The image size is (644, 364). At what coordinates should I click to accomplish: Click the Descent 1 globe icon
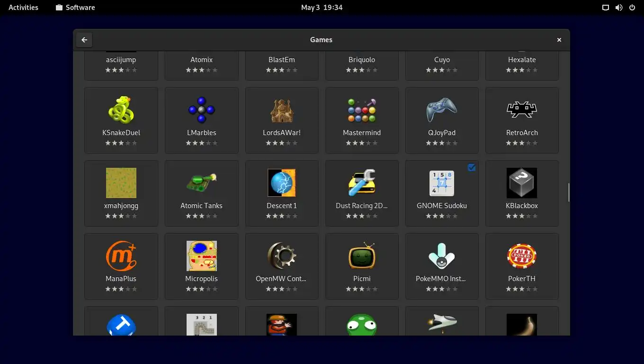tap(282, 183)
